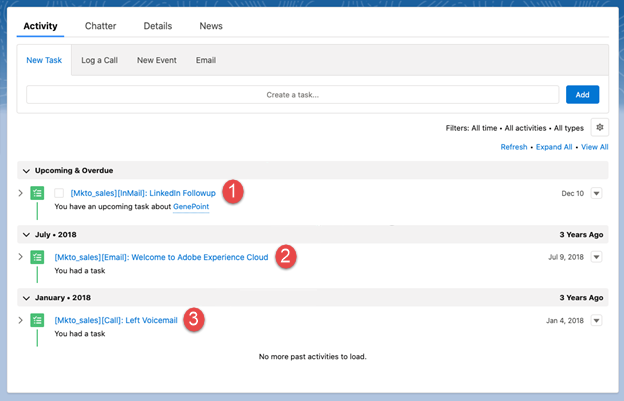The width and height of the screenshot is (624, 401).
Task: Collapse the Upcoming & Overdue section
Action: click(26, 171)
